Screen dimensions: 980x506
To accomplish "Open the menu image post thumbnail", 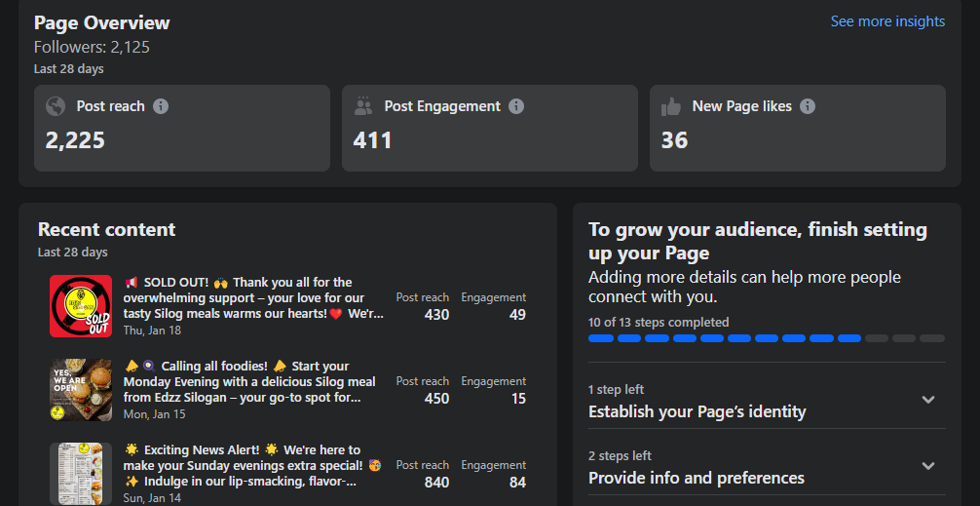I will point(81,474).
